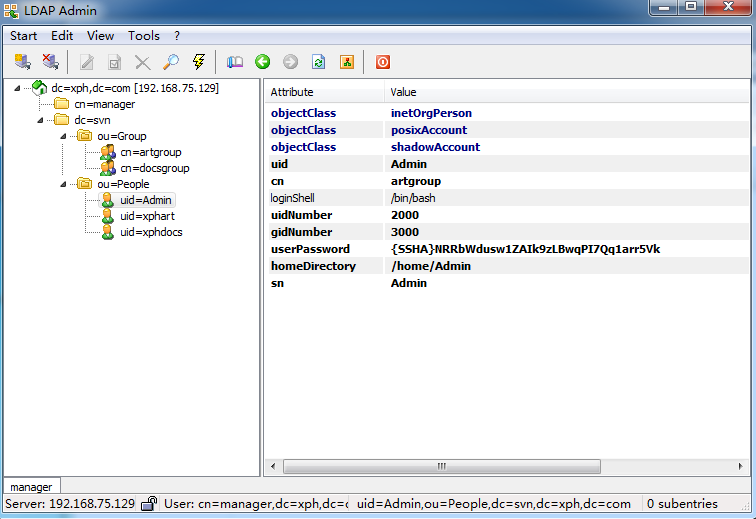Click the cn=artgroup group icon
This screenshot has width=756, height=519.
pyautogui.click(x=108, y=152)
